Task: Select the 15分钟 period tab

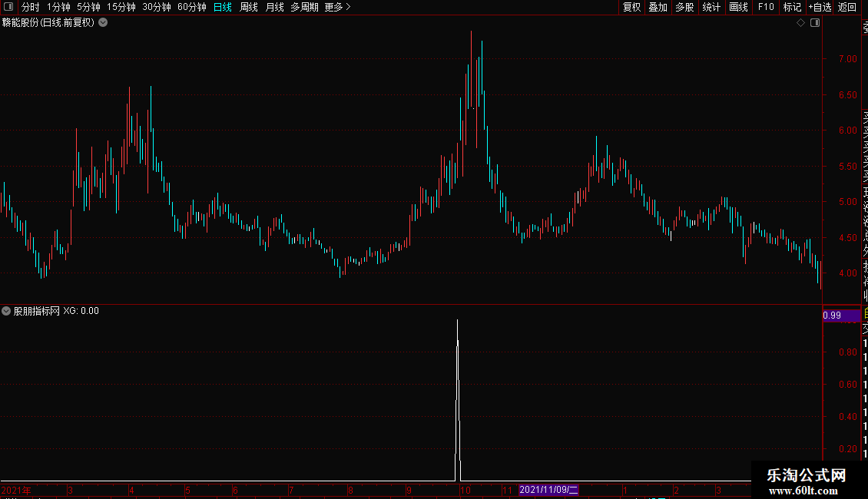Action: click(121, 7)
